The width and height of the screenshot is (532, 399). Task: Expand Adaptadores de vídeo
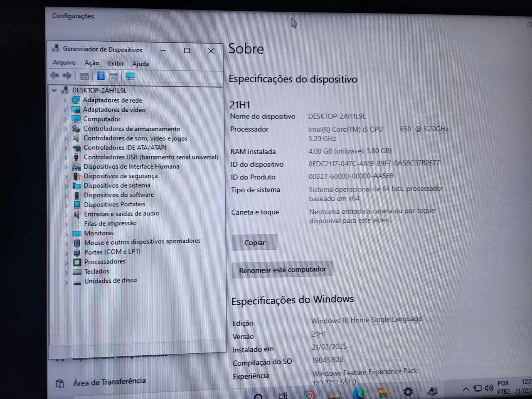pyautogui.click(x=65, y=110)
